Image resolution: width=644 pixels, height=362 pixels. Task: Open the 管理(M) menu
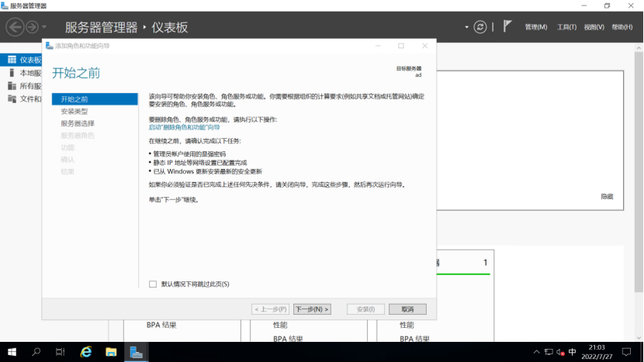click(535, 27)
